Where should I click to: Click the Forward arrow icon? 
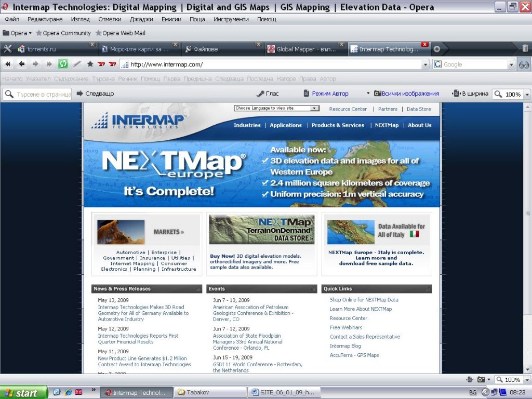(35, 64)
